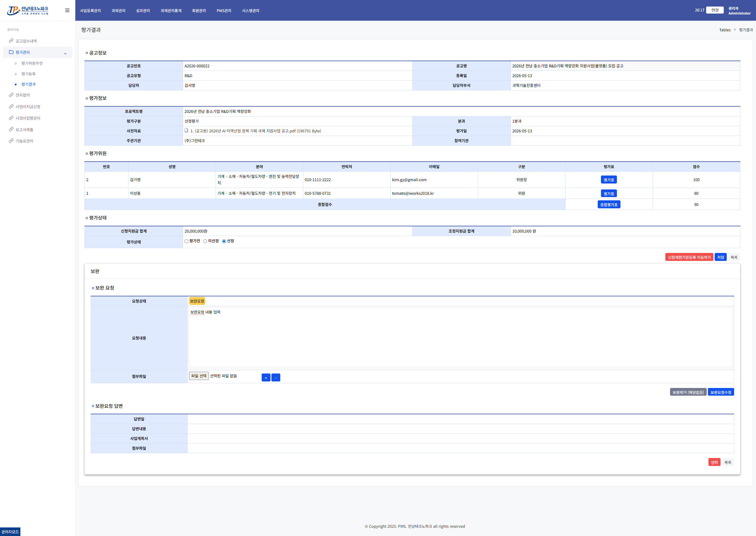
Task: Open 회원관리 top menu
Action: tap(199, 11)
